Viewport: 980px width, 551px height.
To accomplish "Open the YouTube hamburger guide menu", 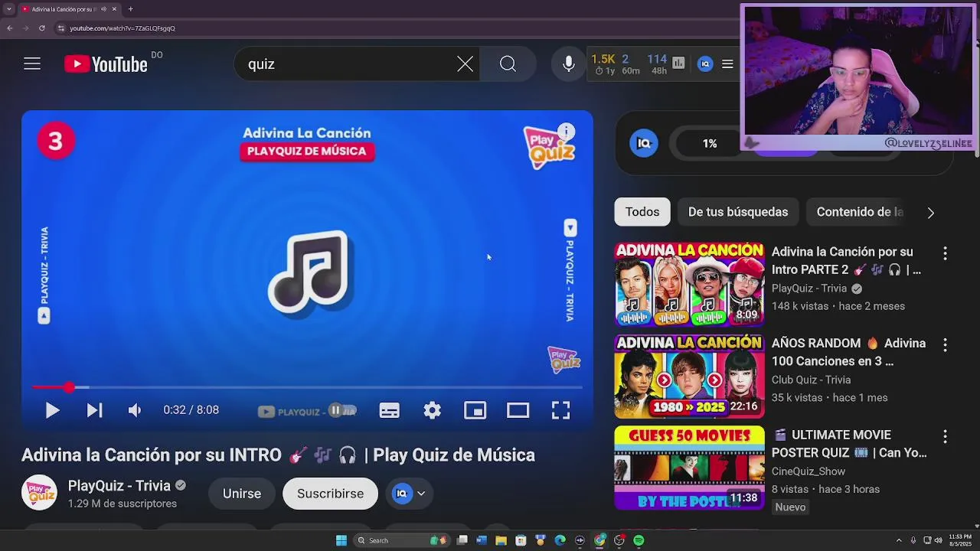I will coord(31,64).
